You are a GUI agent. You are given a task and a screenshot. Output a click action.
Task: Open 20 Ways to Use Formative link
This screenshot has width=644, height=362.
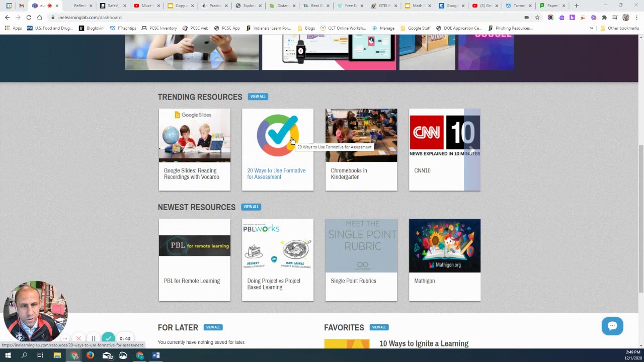276,173
